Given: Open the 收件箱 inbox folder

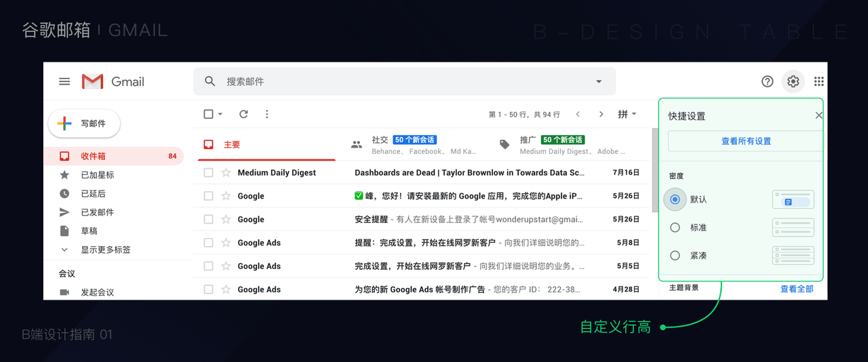Looking at the screenshot, I should [113, 156].
